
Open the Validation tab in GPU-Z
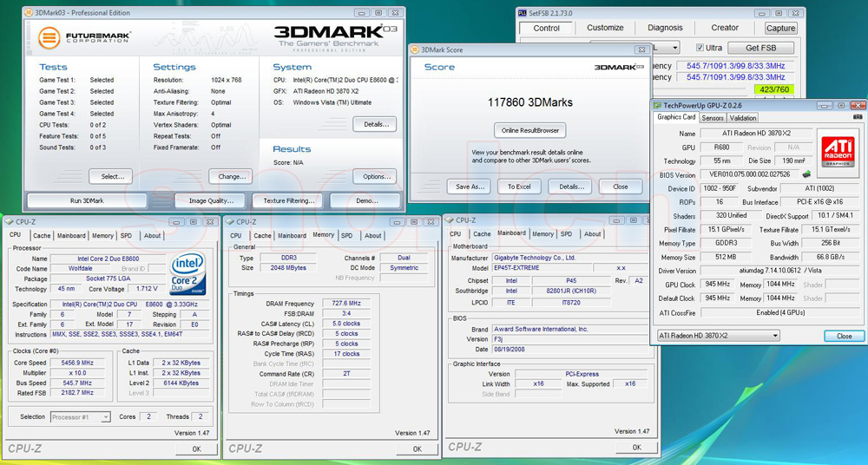click(742, 118)
